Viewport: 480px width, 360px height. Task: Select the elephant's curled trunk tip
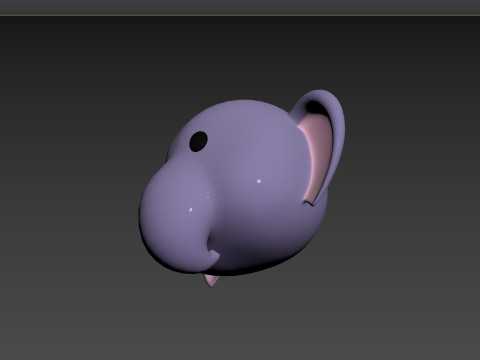[x=214, y=256]
